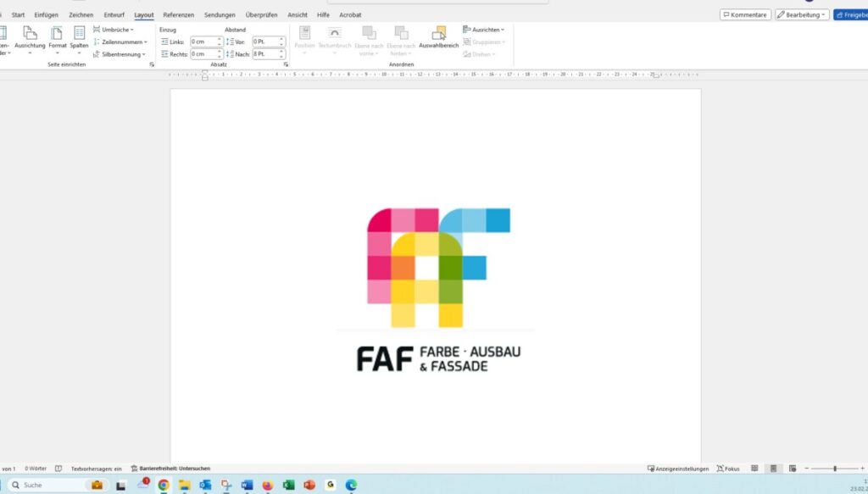Screen dimensions: 868x494
Task: Open the Überprüfen tab
Action: (261, 15)
